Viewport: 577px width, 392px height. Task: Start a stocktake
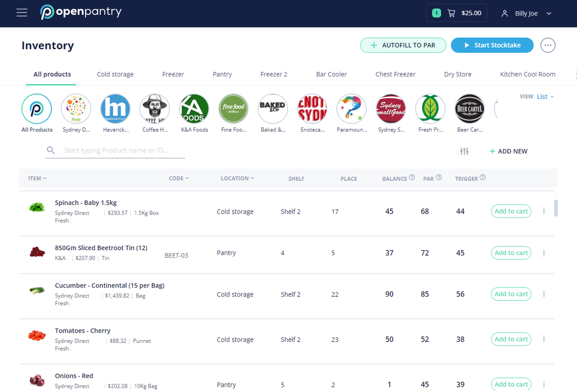pos(492,45)
